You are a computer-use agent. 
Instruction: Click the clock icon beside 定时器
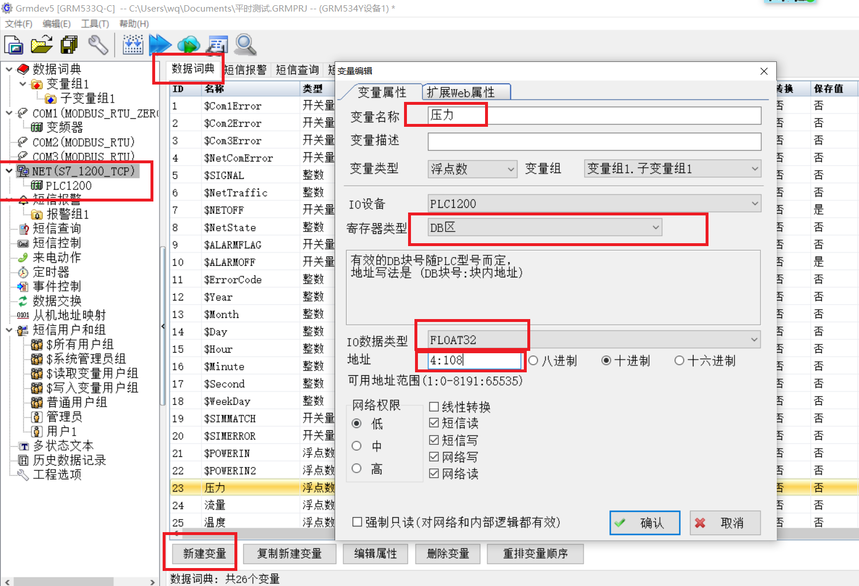click(x=23, y=272)
